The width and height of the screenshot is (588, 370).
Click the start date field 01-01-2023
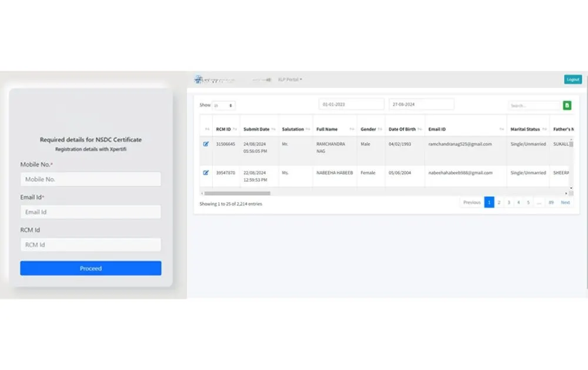352,104
